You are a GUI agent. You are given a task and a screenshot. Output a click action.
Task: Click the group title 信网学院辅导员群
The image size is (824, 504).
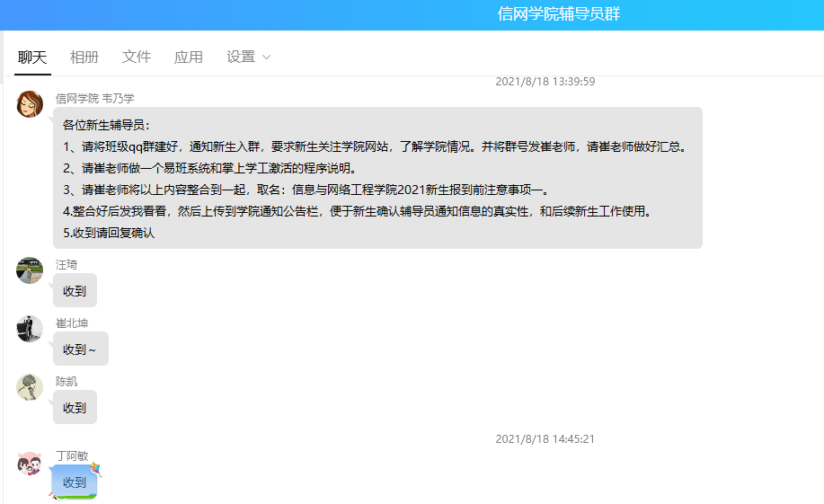pos(558,14)
